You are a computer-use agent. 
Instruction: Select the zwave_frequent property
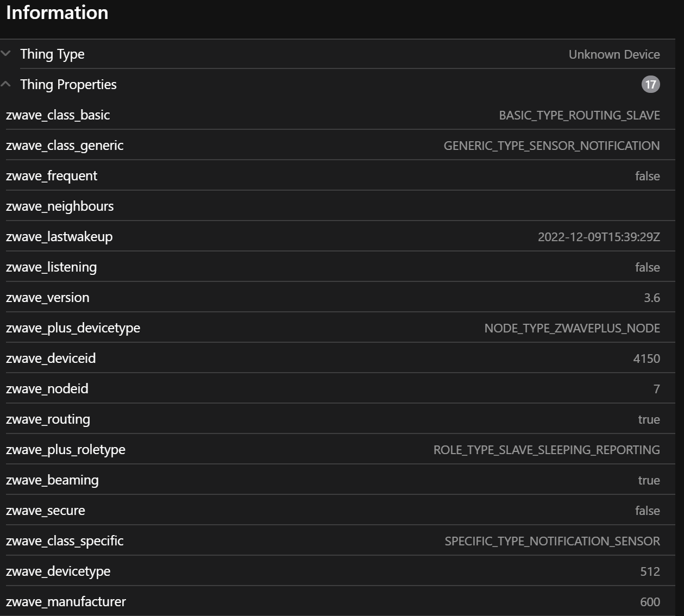tap(52, 176)
